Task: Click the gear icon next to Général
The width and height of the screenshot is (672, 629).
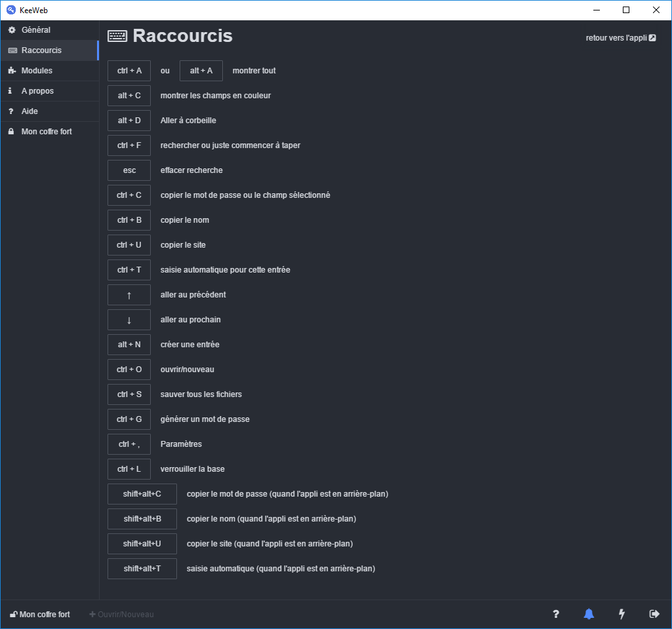Action: coord(12,29)
